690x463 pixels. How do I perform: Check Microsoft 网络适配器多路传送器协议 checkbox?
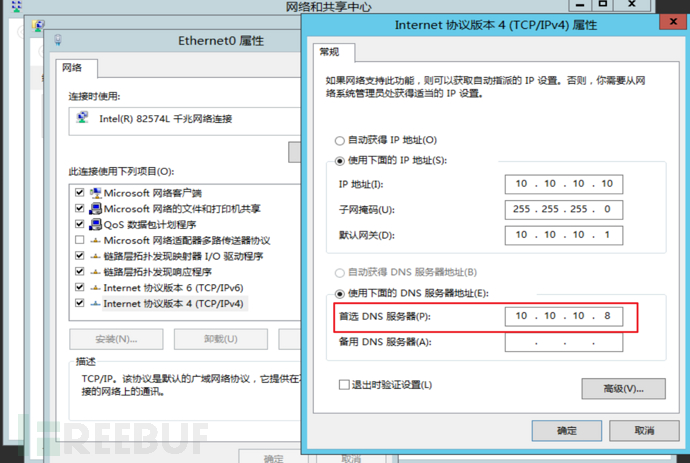coord(80,240)
